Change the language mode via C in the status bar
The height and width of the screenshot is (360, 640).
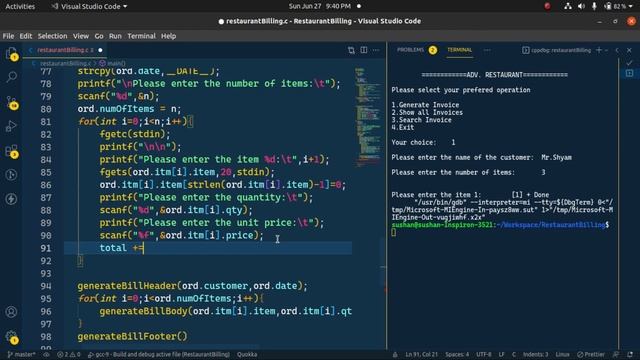(x=514, y=354)
